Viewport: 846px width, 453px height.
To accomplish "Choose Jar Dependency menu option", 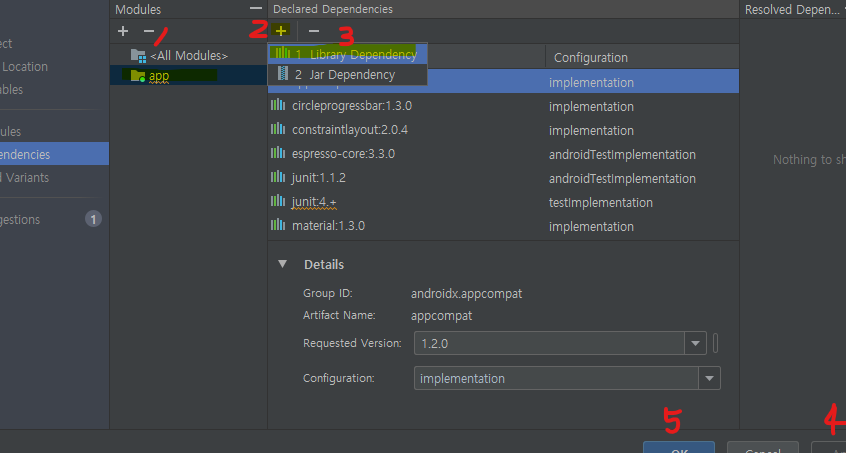I will (x=347, y=74).
